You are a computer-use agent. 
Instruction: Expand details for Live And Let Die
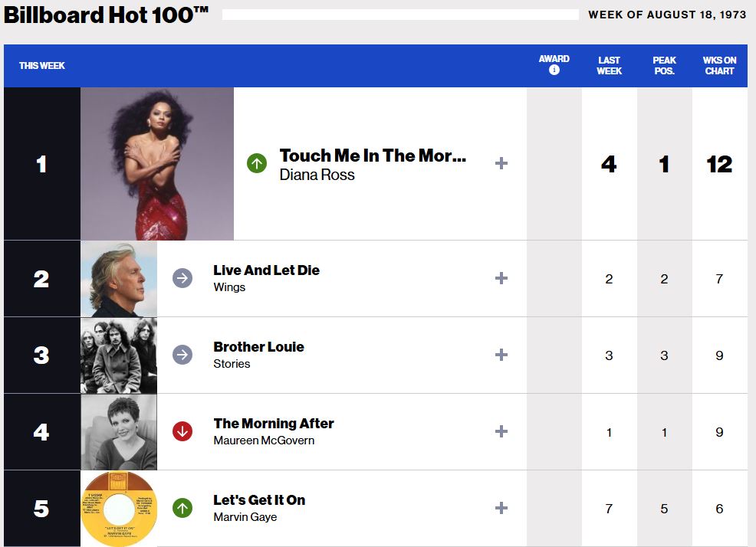(x=501, y=278)
